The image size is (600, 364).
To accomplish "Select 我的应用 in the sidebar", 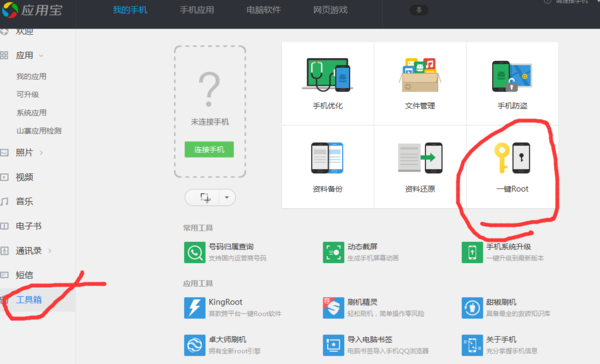I will click(31, 77).
